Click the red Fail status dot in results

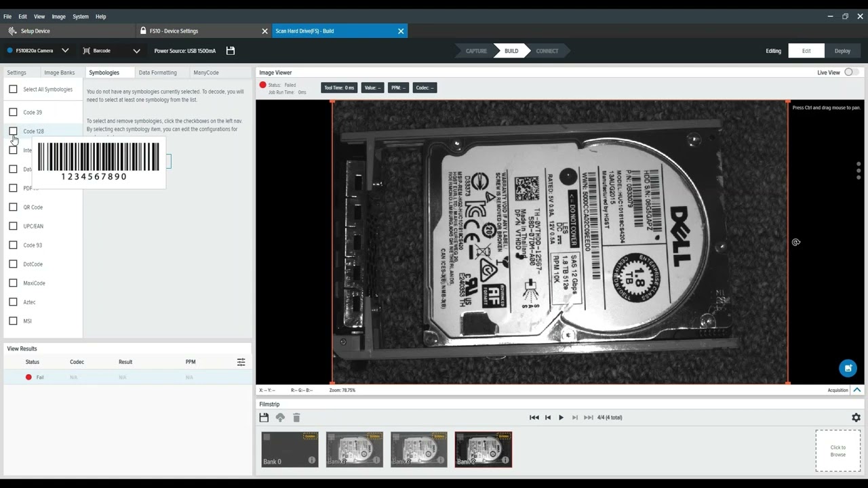point(28,377)
